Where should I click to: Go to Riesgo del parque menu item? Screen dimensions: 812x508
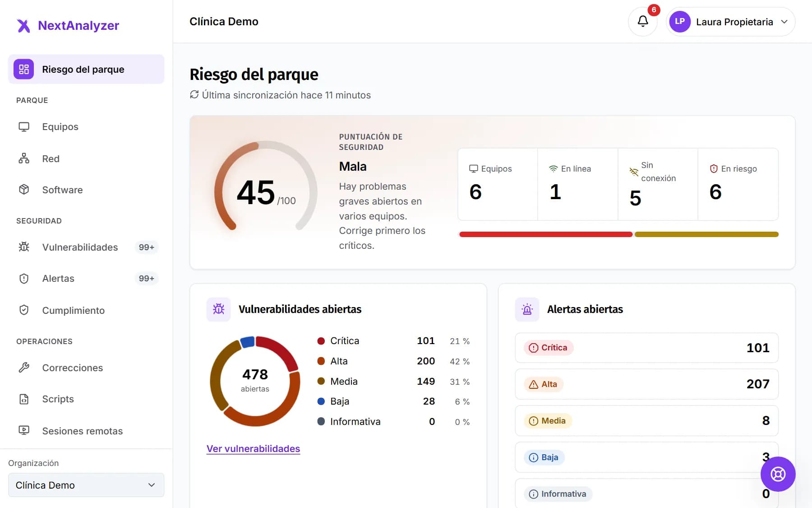point(86,69)
